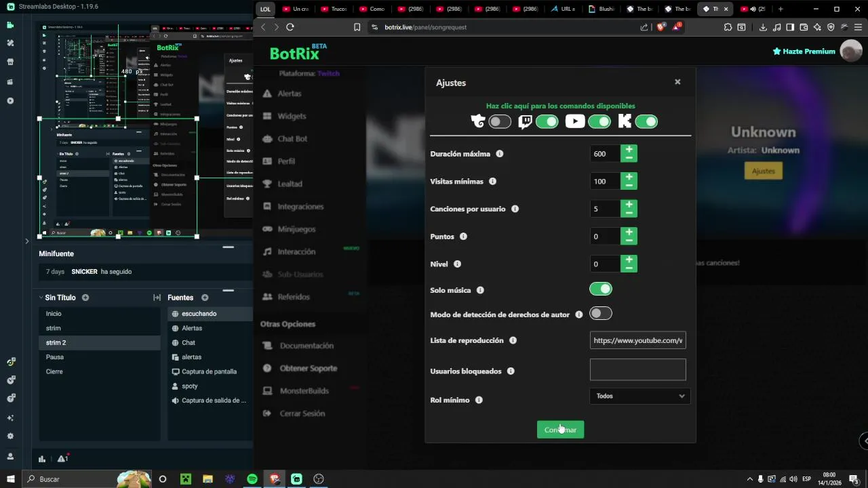Click the info icon next to Puntos
868x488 pixels.
(464, 237)
